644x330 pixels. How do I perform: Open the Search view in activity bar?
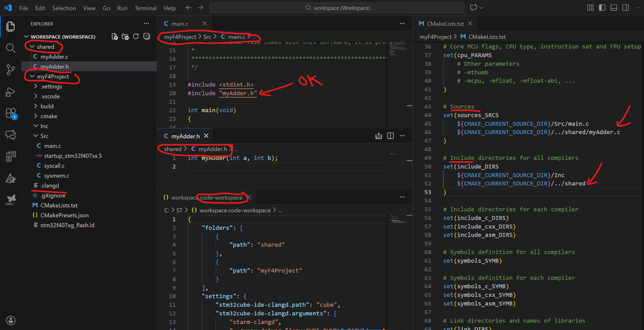11,48
